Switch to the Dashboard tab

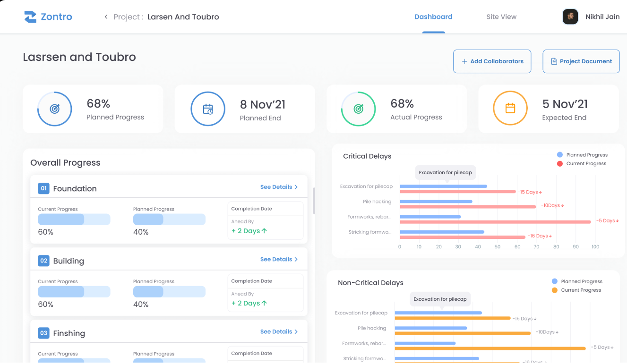click(433, 17)
